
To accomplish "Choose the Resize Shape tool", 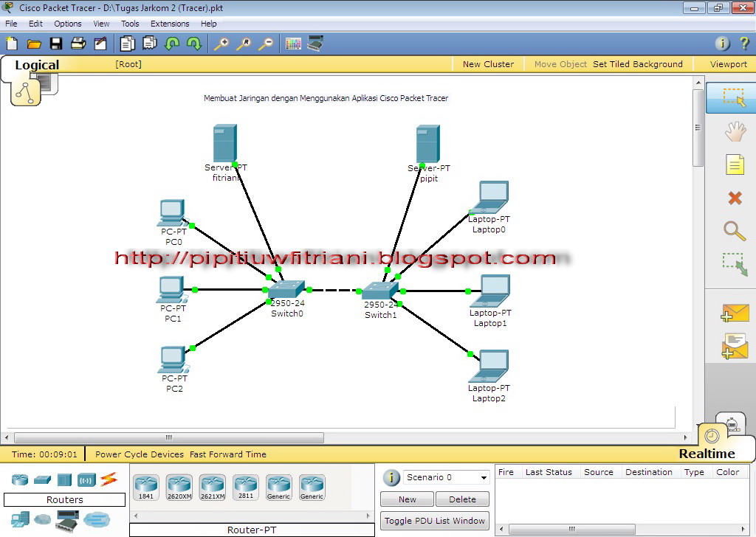I will tap(735, 264).
